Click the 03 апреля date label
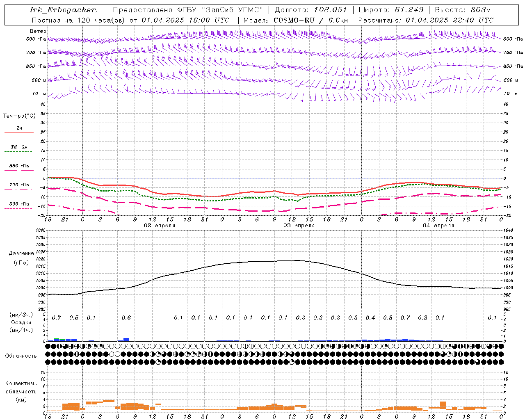 (x=299, y=226)
